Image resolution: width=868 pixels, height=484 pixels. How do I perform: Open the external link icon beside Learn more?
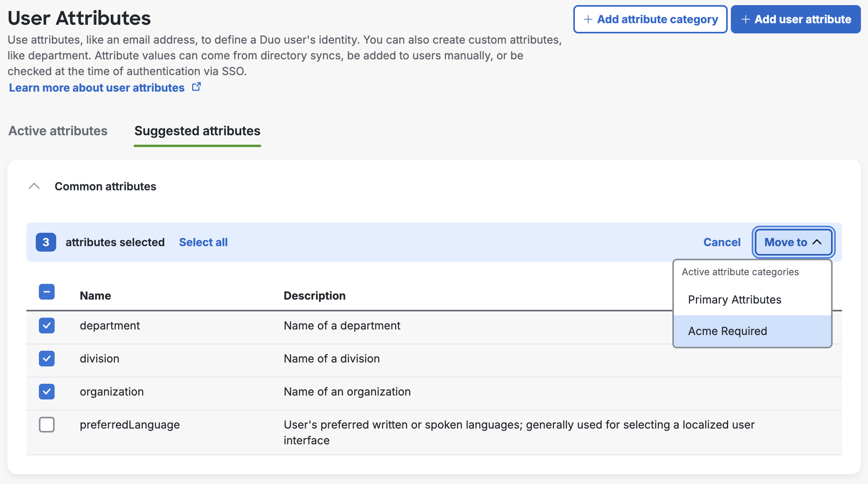click(196, 86)
